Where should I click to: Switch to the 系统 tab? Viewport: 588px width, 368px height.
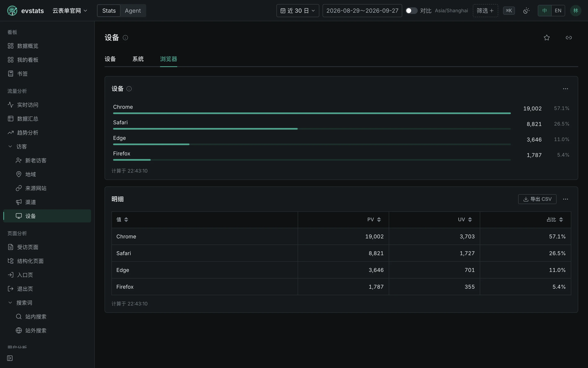tap(138, 59)
